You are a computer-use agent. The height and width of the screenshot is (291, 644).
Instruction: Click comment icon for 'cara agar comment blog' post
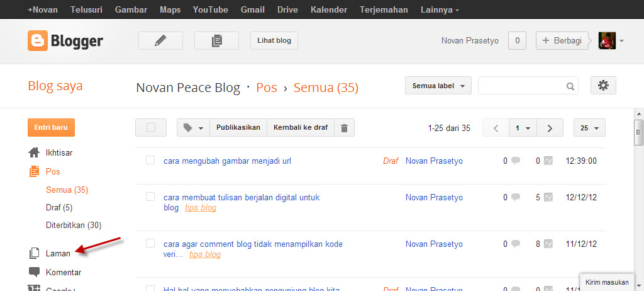coord(516,244)
